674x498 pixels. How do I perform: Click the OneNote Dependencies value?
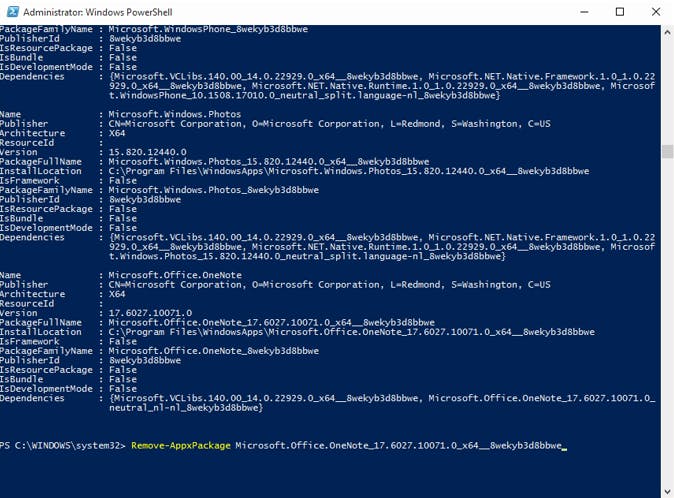[x=382, y=403]
